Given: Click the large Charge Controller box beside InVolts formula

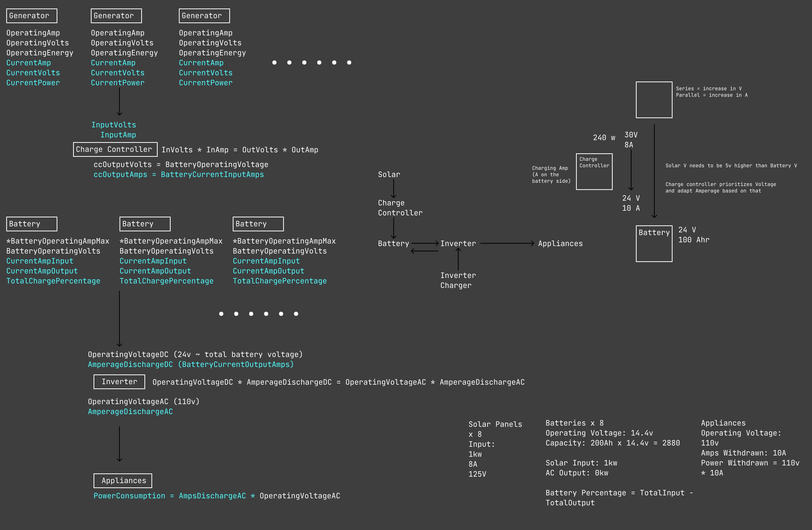Looking at the screenshot, I should [115, 149].
